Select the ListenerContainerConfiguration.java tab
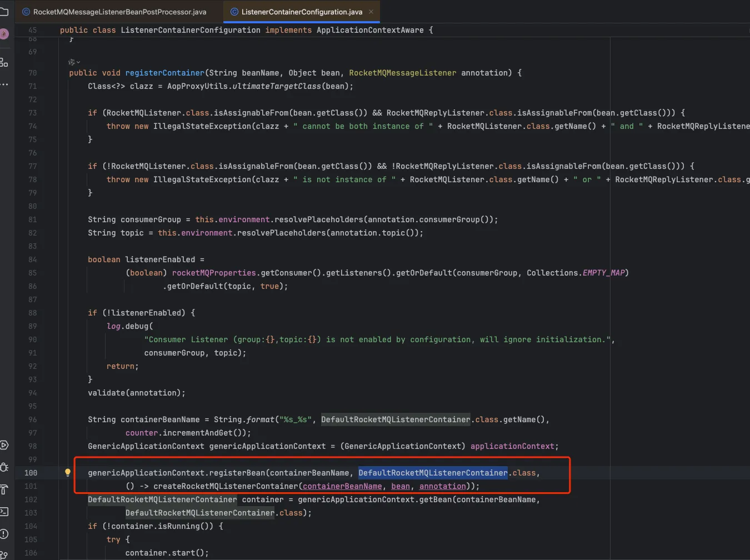750x560 pixels. click(301, 12)
